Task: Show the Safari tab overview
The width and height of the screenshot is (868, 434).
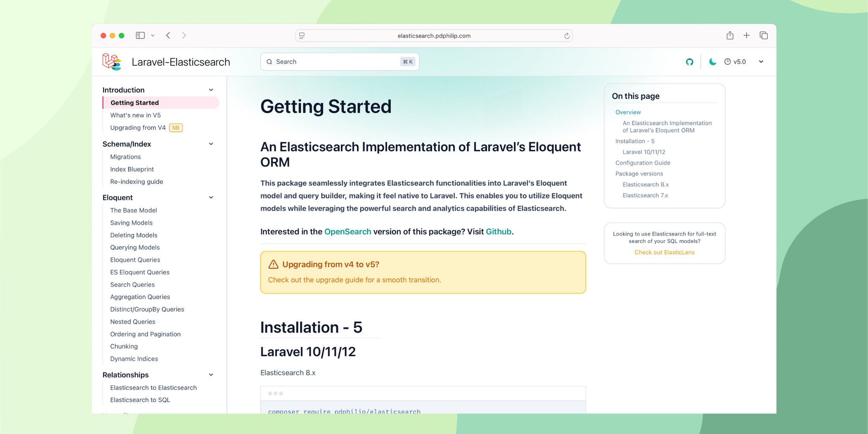Action: pyautogui.click(x=763, y=35)
